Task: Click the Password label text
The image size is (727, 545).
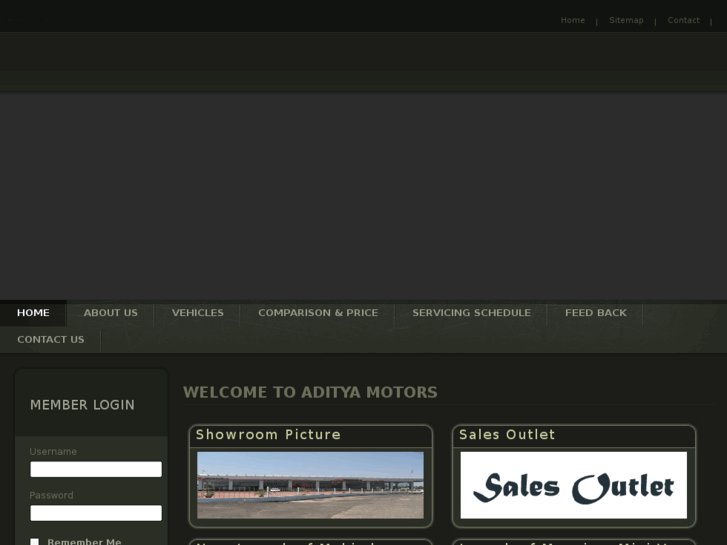Action: pos(51,495)
